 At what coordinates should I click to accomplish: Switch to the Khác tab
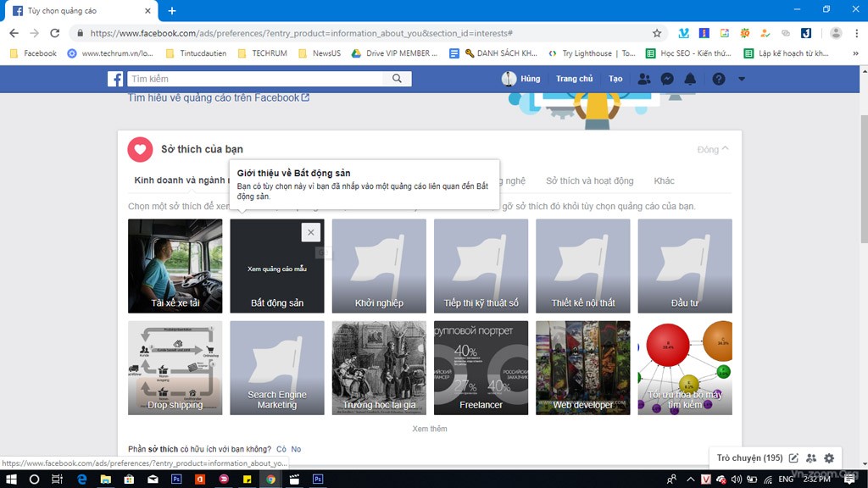(665, 181)
